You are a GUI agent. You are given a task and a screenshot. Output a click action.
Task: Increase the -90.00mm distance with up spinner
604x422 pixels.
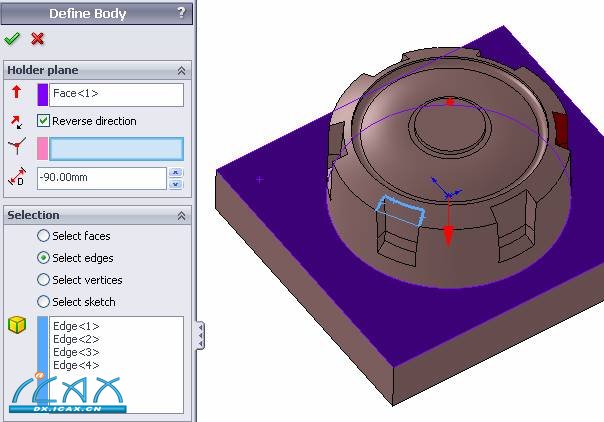pyautogui.click(x=176, y=172)
